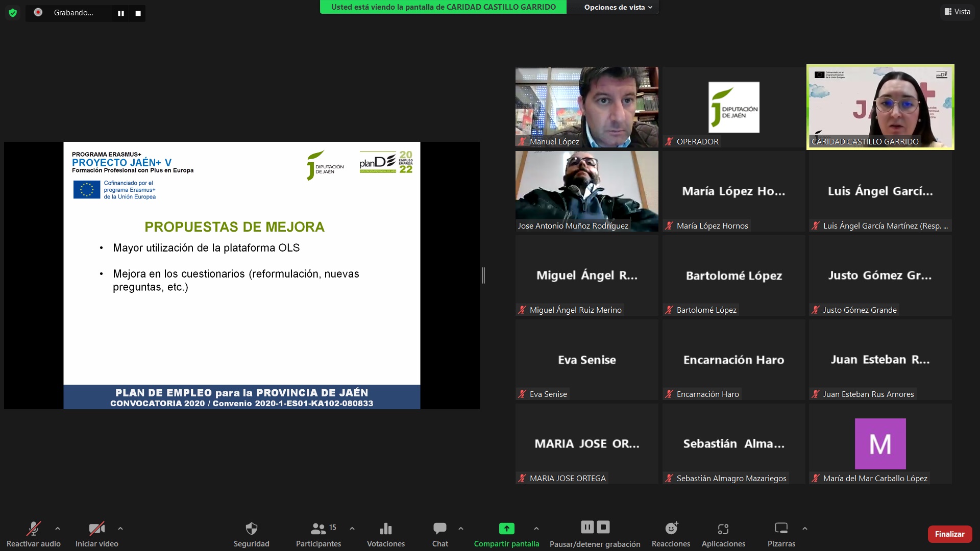The width and height of the screenshot is (980, 551).
Task: Click the divider handle beside shared slide
Action: click(483, 275)
